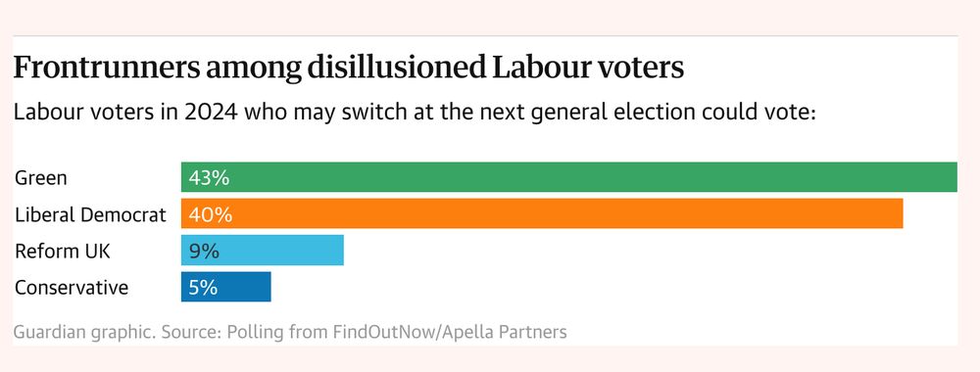Screen dimensions: 980x372
Task: Click the right end of the green bar
Action: coord(953,177)
